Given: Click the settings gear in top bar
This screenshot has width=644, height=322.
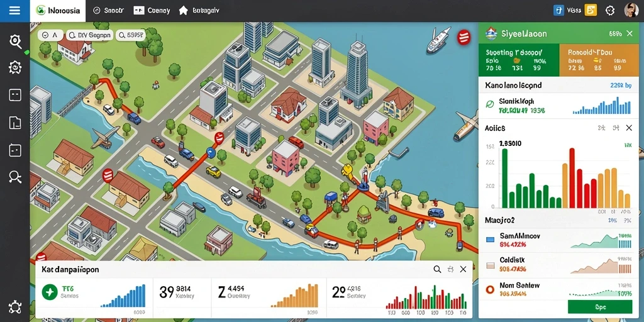Looking at the screenshot, I should tap(610, 11).
